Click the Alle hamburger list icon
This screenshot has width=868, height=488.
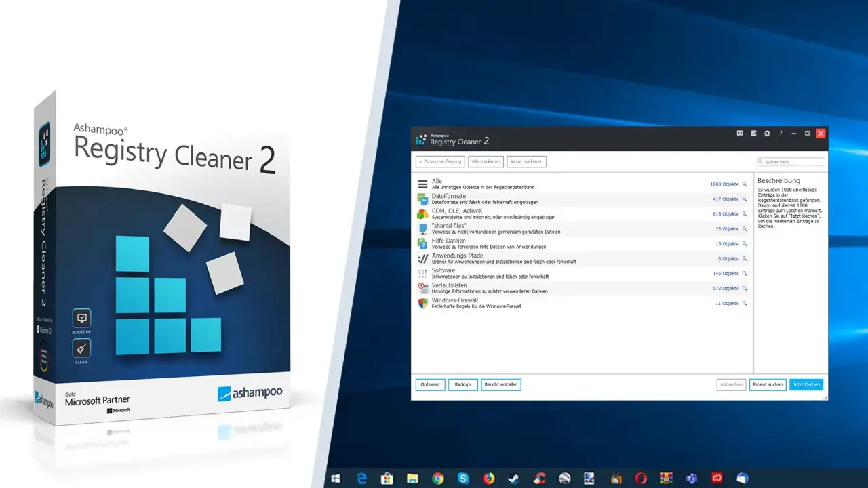tap(422, 184)
